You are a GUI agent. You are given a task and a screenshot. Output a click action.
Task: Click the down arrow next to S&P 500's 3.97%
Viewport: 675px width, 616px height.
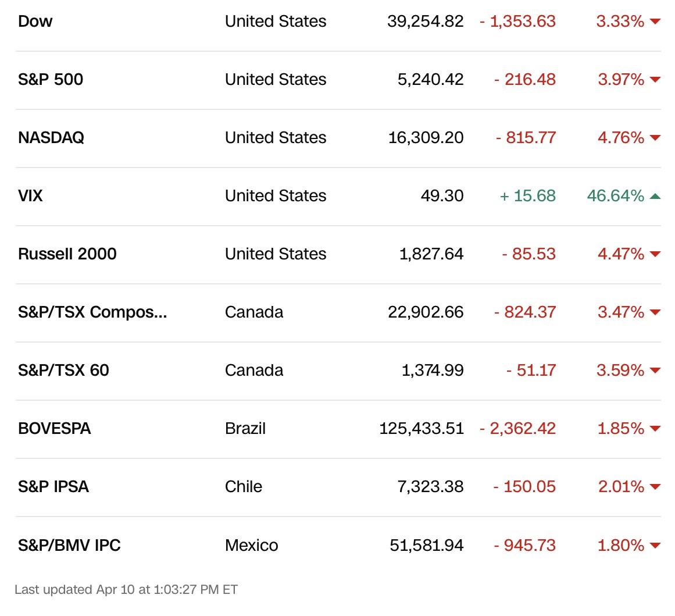pyautogui.click(x=655, y=80)
